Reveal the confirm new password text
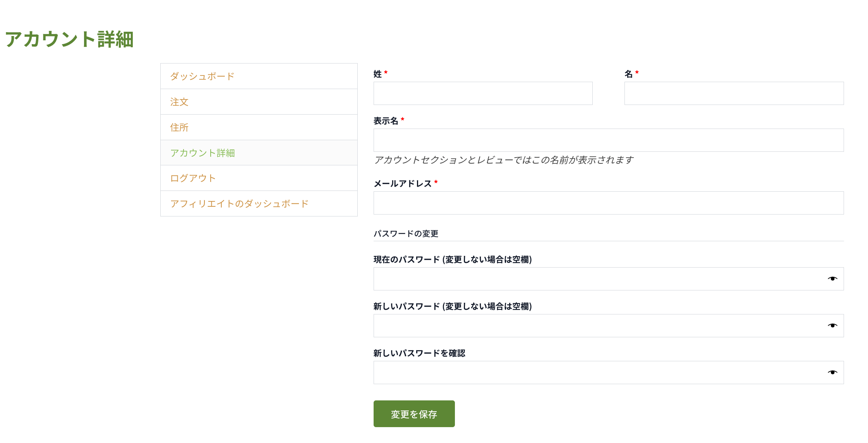This screenshot has height=443, width=868. tap(832, 373)
